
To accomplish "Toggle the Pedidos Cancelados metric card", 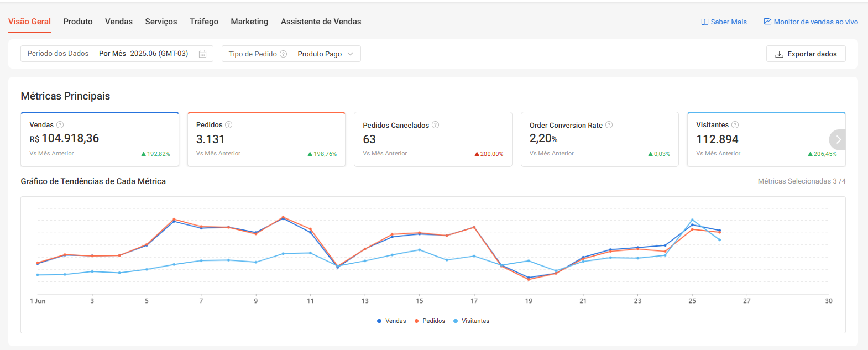I will pos(433,139).
